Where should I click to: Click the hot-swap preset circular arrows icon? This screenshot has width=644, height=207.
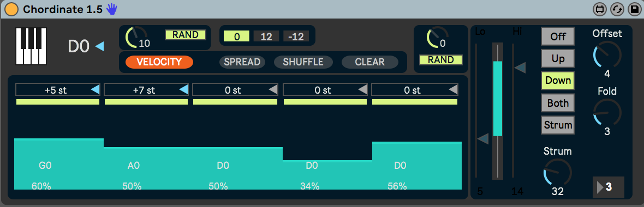(x=617, y=9)
